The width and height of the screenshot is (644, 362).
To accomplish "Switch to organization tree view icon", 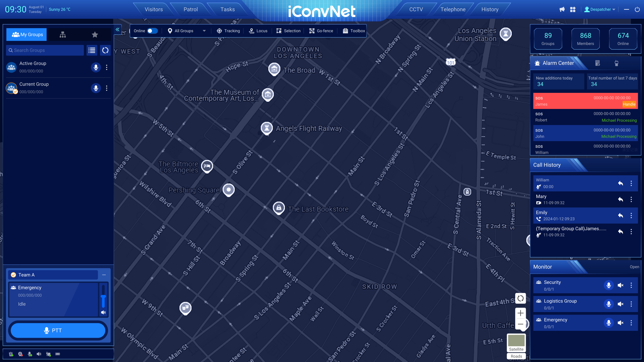I will [x=63, y=35].
